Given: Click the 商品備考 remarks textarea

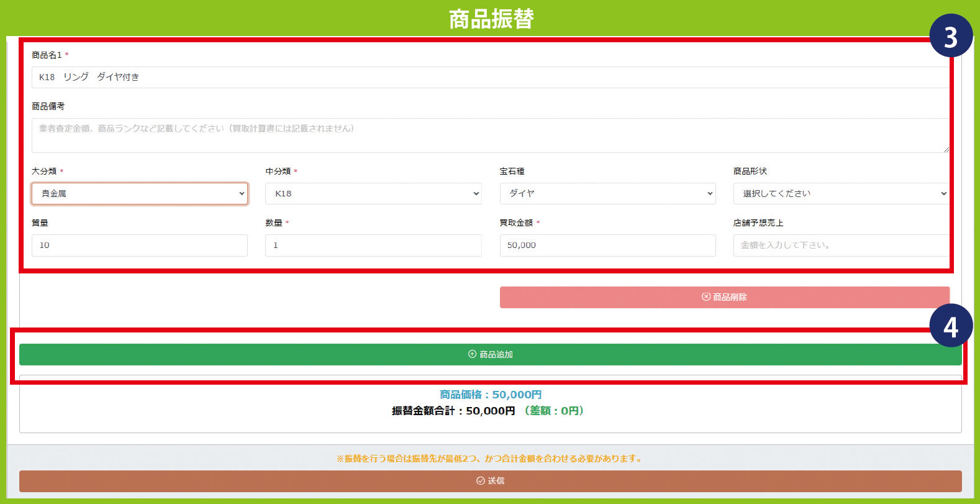Looking at the screenshot, I should tap(489, 135).
